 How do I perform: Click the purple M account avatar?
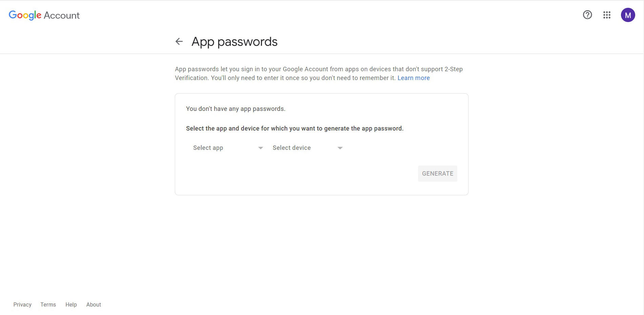[x=628, y=15]
